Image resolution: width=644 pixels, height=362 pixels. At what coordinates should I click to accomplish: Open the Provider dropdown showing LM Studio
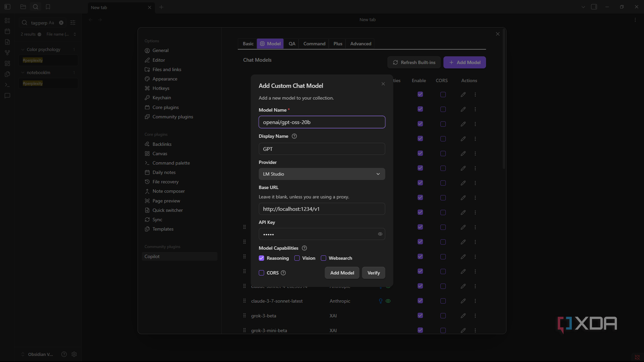click(x=322, y=174)
